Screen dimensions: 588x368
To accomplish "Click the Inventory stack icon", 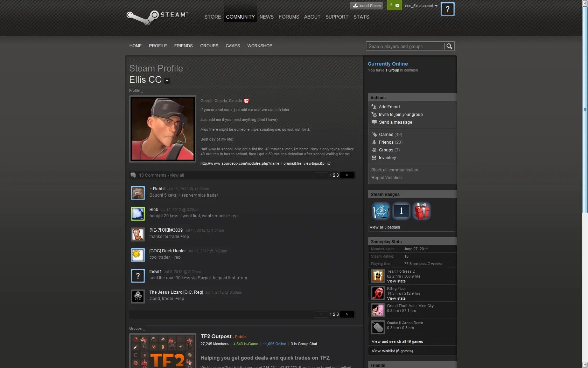I will click(x=374, y=158).
